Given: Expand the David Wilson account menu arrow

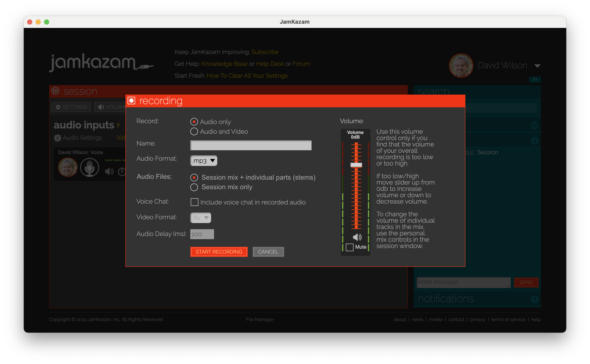Looking at the screenshot, I should tap(537, 66).
